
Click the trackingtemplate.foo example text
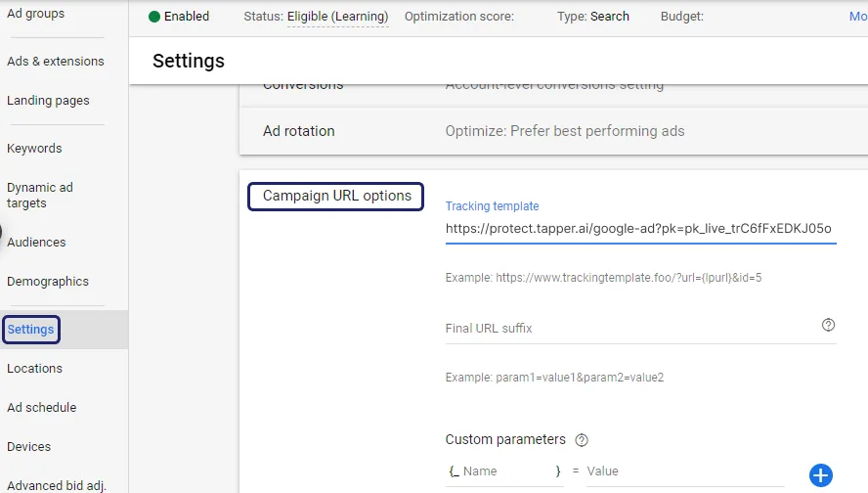[603, 278]
